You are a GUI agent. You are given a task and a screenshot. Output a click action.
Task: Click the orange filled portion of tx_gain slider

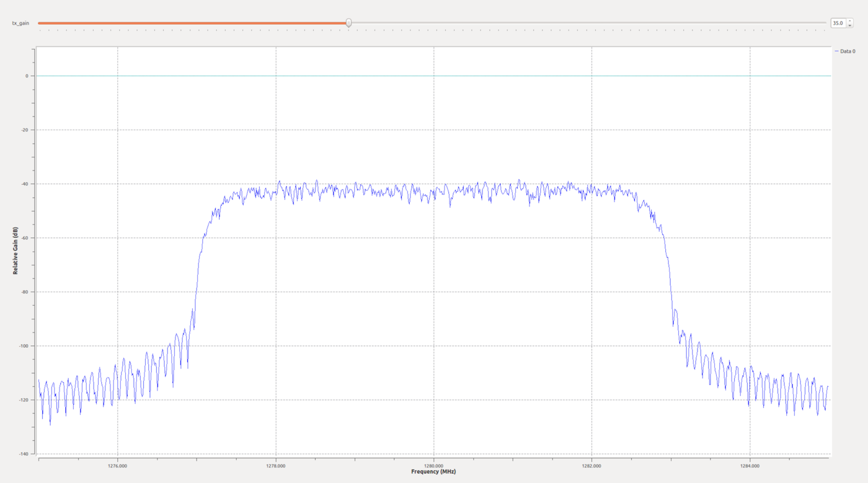(186, 23)
